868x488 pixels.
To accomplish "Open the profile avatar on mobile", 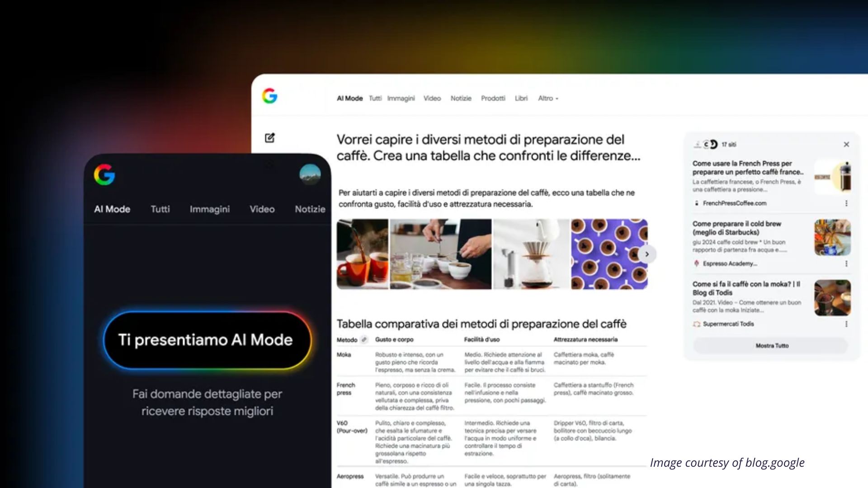I will (310, 174).
